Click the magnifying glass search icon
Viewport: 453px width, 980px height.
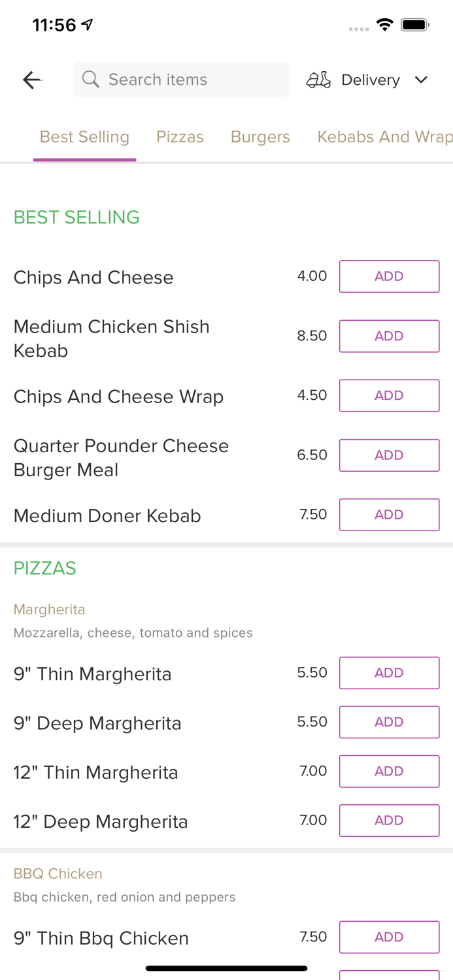point(91,79)
